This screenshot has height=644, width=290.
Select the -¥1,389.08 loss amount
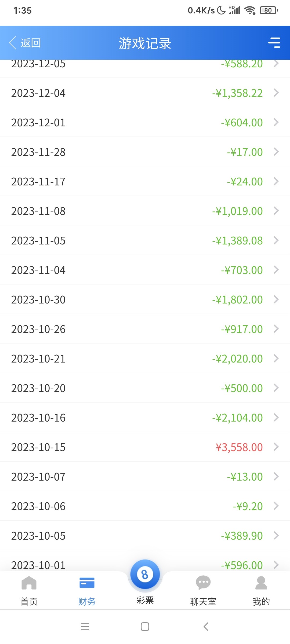pos(237,241)
